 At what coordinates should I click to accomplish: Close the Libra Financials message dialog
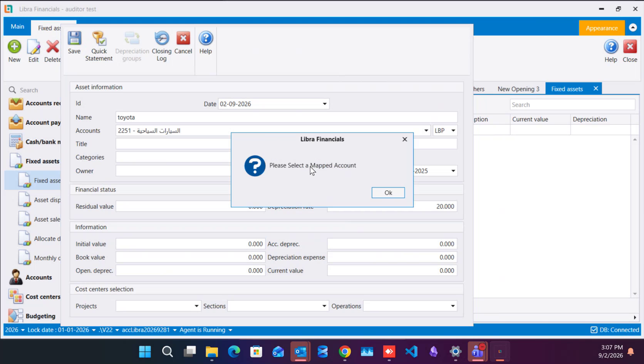coord(405,139)
